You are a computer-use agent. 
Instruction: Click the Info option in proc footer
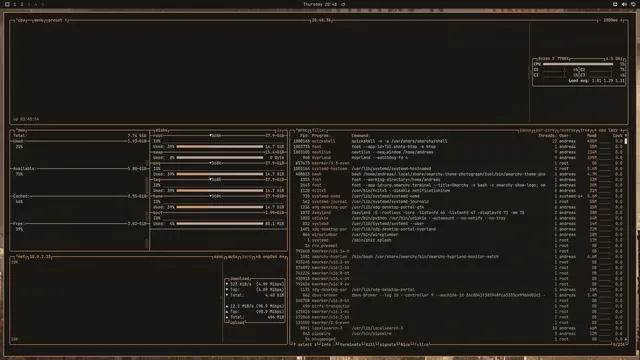tap(326, 344)
